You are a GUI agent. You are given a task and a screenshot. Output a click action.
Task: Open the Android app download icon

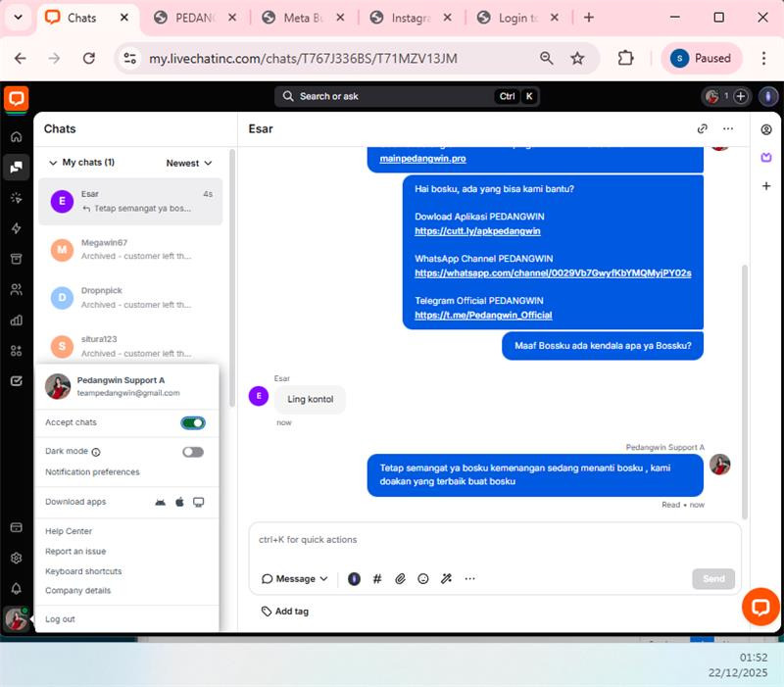[160, 502]
